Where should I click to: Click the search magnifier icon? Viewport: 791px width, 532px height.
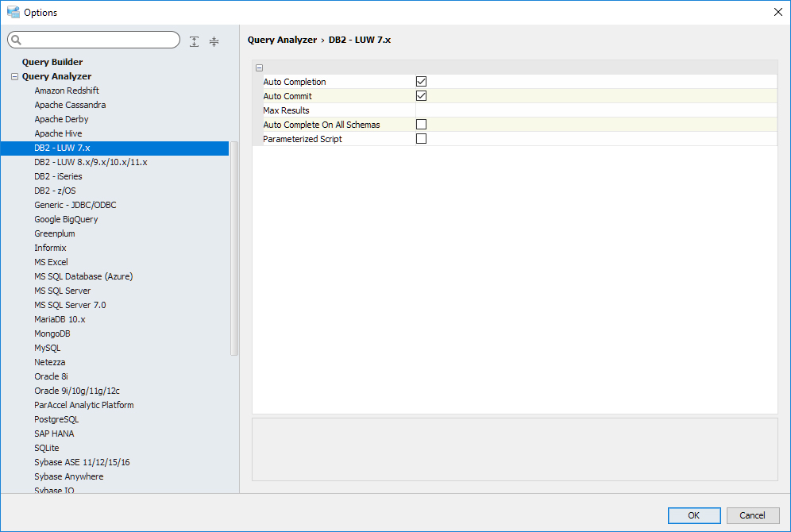tap(17, 40)
